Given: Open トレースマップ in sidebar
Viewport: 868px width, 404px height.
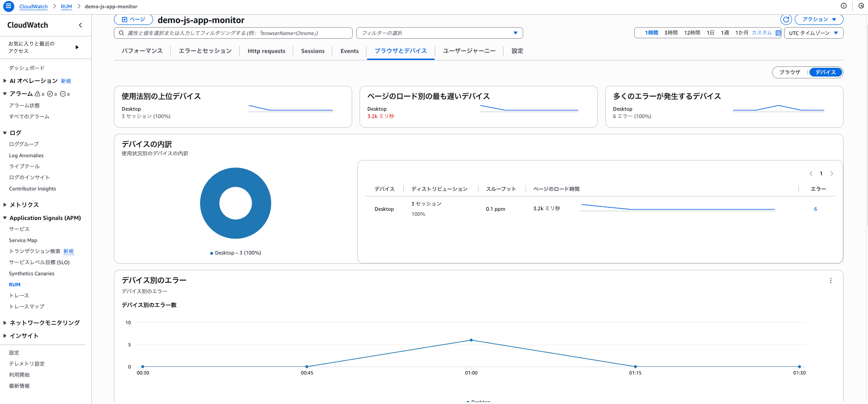Looking at the screenshot, I should (27, 306).
